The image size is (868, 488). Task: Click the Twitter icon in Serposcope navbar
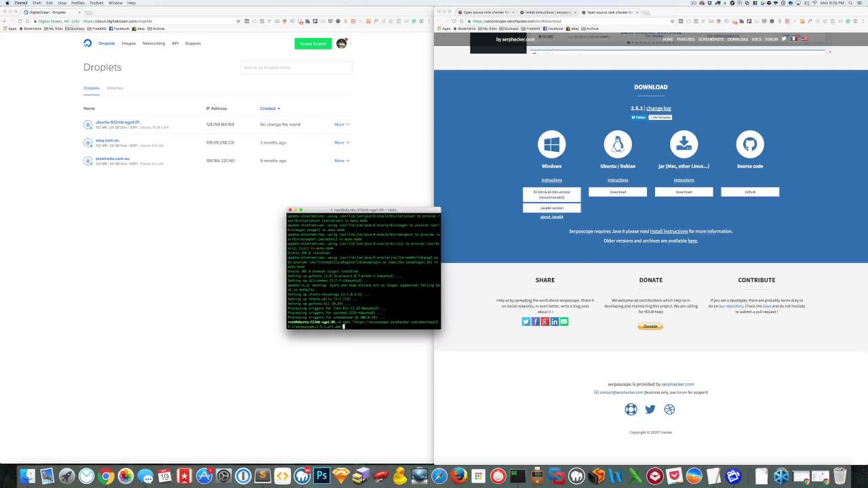(784, 39)
